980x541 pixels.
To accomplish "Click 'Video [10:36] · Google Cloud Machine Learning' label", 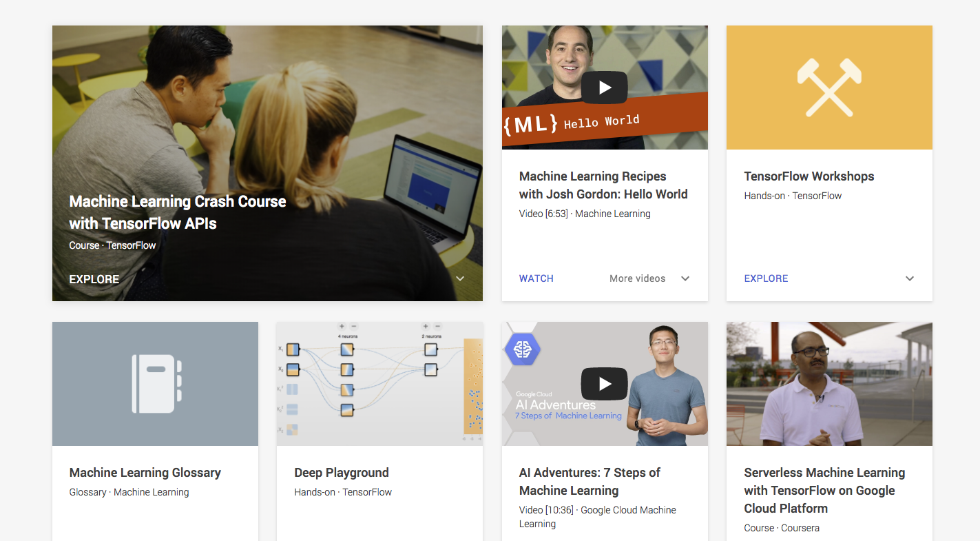I will click(x=598, y=517).
